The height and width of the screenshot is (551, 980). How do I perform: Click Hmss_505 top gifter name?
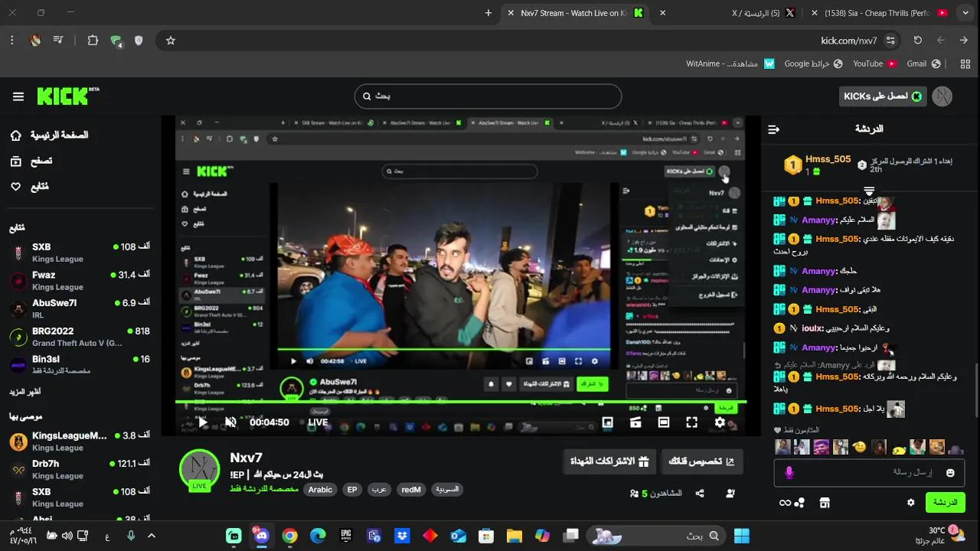[x=828, y=159]
